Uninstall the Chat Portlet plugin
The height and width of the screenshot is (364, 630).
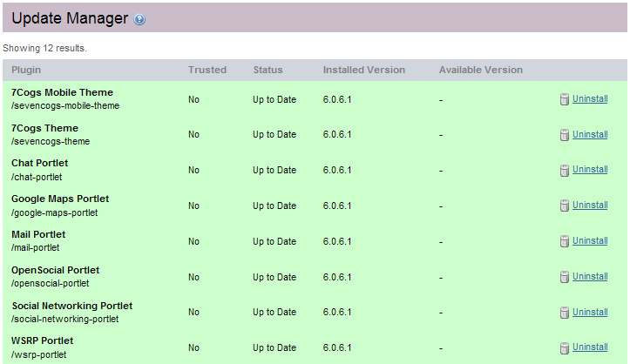click(590, 169)
